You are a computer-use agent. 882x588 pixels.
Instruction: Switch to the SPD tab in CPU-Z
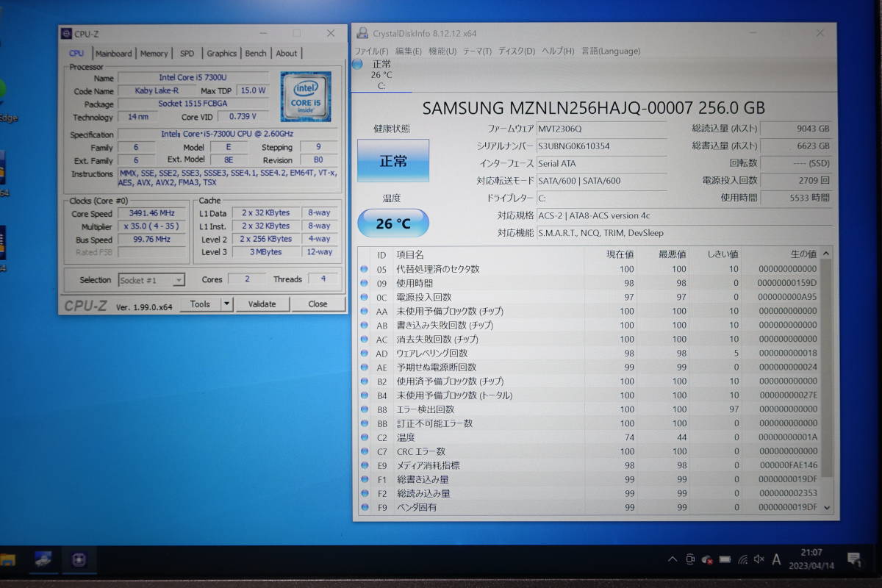point(187,53)
